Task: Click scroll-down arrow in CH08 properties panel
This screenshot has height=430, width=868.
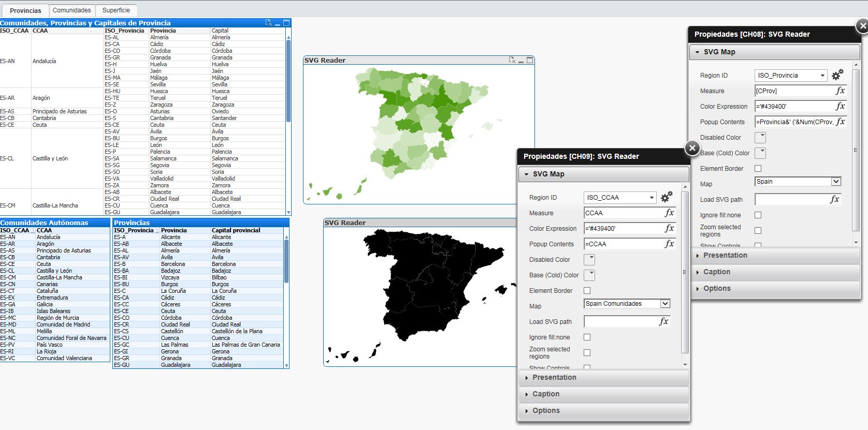Action: click(x=856, y=242)
